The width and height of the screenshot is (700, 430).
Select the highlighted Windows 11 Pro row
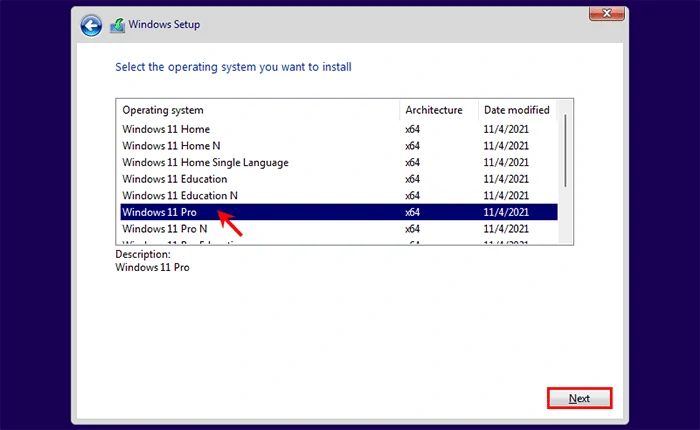tap(339, 212)
